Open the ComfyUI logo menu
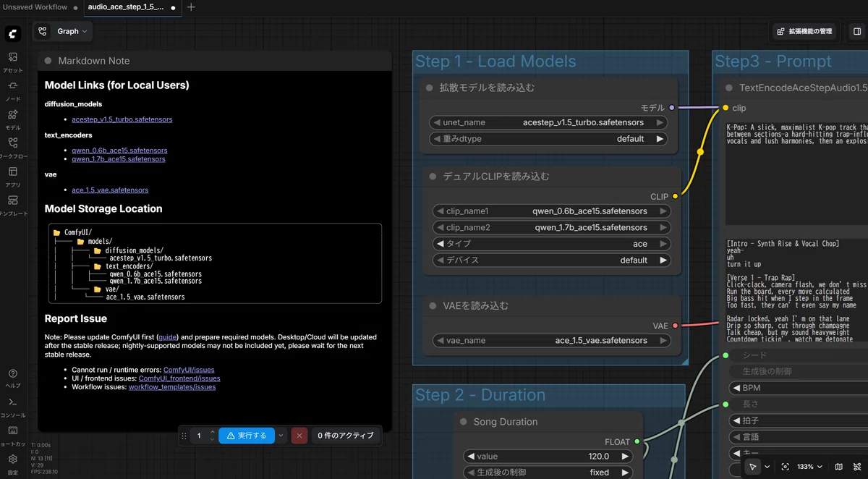Screen dimensions: 868x479 (13, 34)
